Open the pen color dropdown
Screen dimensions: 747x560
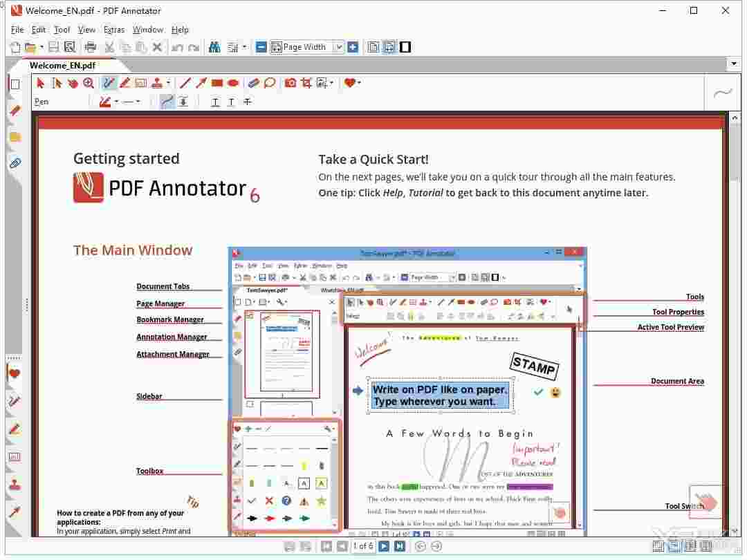point(117,102)
